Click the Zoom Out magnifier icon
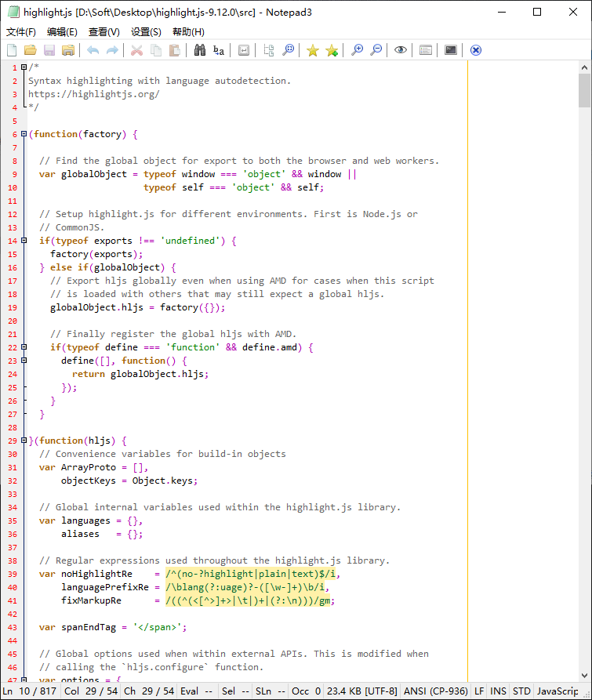 pyautogui.click(x=376, y=50)
